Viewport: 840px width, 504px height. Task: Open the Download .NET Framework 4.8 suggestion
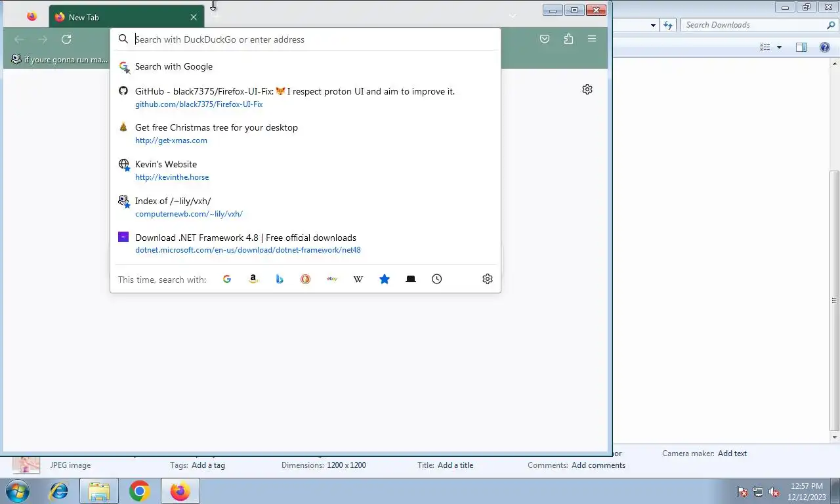coord(305,243)
